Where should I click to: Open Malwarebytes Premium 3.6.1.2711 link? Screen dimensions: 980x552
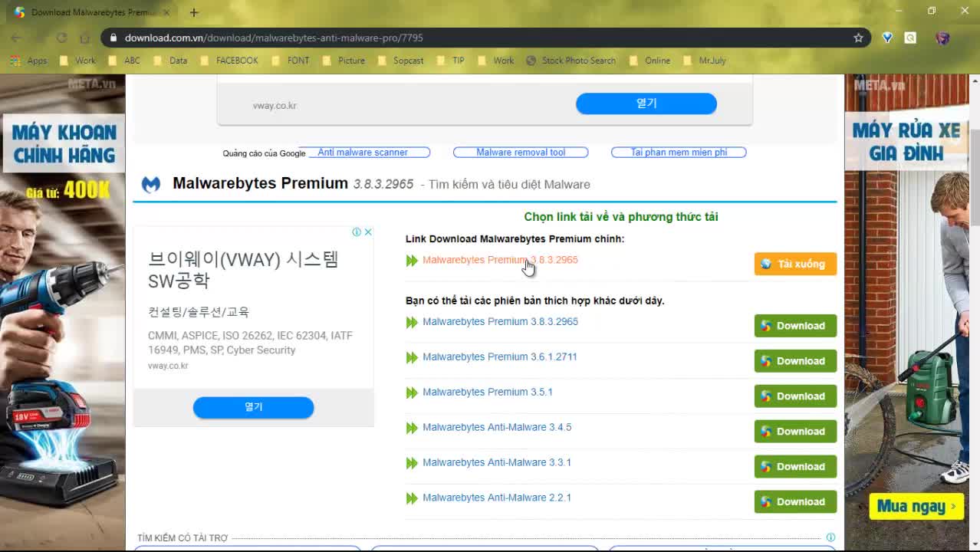499,356
